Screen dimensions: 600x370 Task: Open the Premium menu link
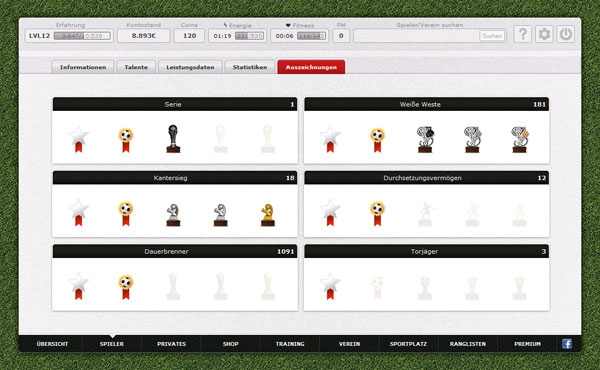pyautogui.click(x=527, y=344)
